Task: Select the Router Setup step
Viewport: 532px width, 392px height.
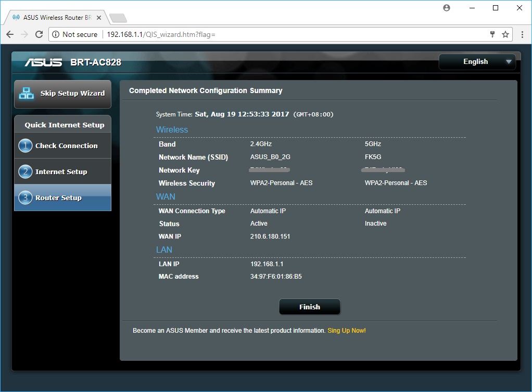Action: point(58,198)
